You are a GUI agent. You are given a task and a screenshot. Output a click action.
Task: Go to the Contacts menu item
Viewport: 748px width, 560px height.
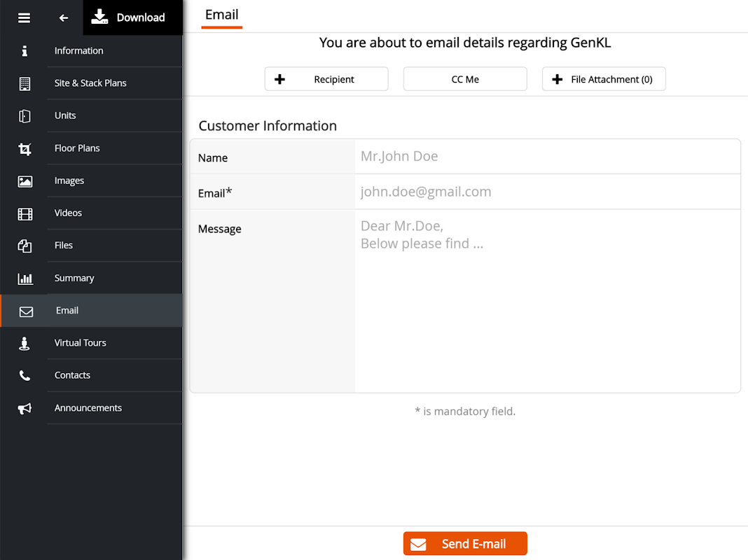[73, 375]
